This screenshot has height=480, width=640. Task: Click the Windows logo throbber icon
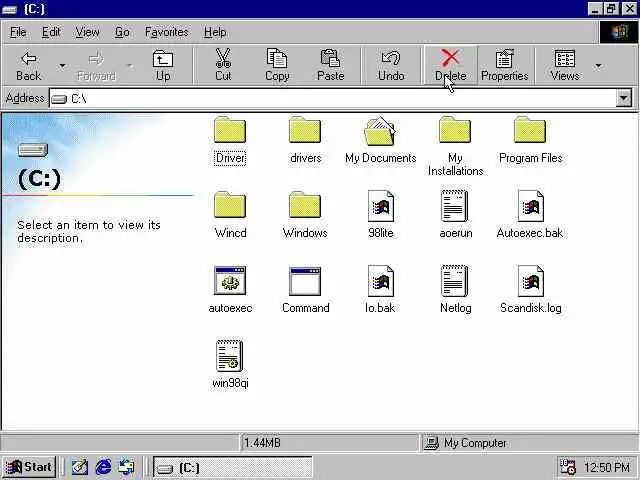[x=618, y=32]
